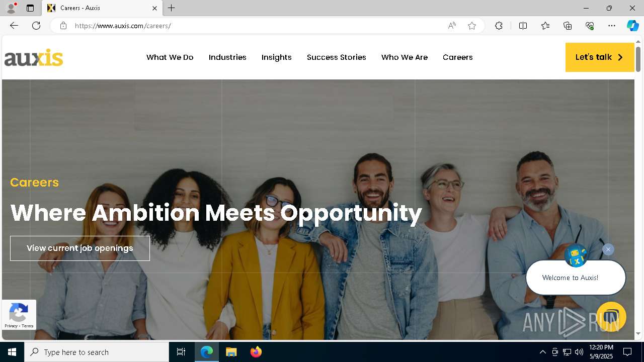Image resolution: width=644 pixels, height=362 pixels.
Task: Close the Welcome to Auxis chat bubble
Action: [x=608, y=249]
